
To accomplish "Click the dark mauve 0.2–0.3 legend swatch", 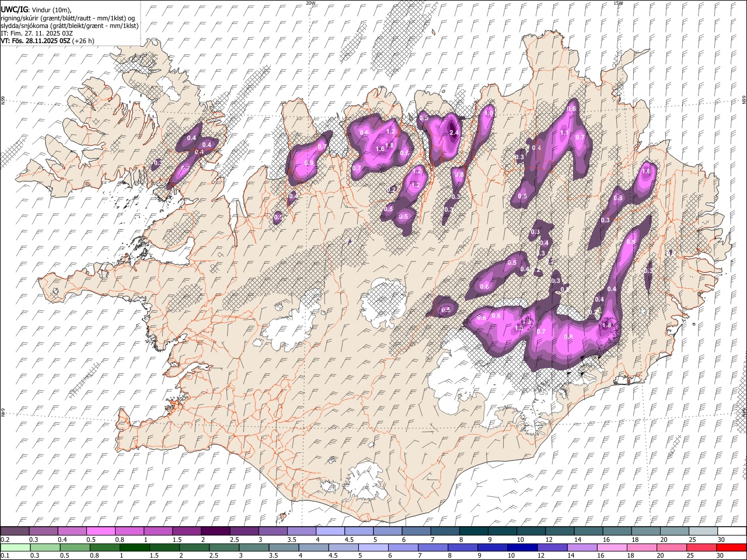I will pos(15,531).
